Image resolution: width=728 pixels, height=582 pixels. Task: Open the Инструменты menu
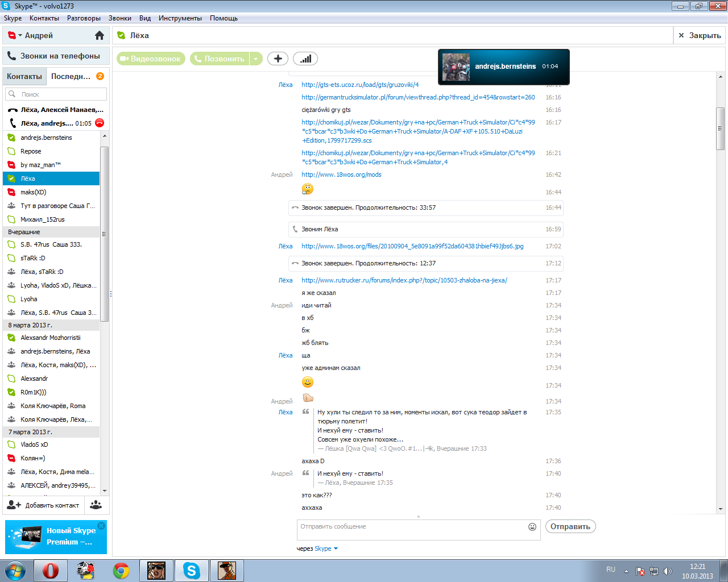[180, 18]
